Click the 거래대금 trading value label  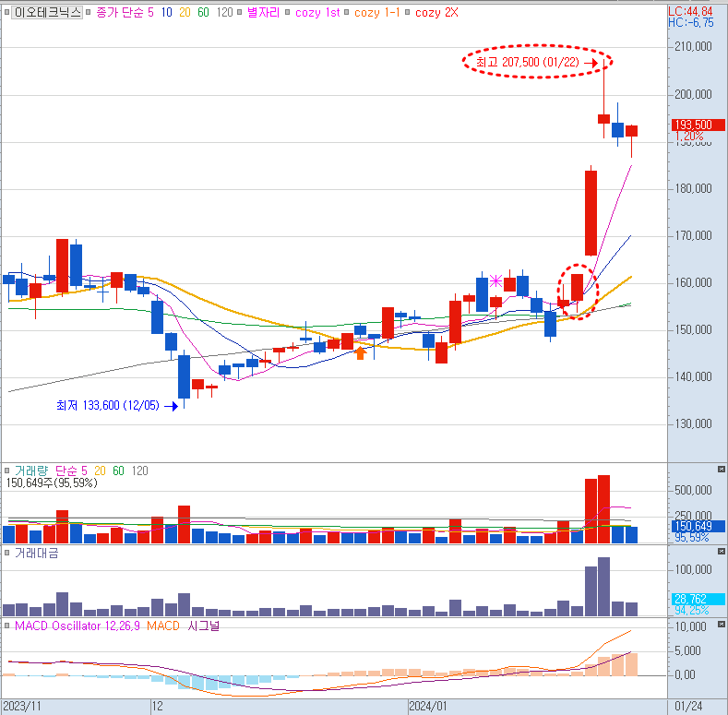36,554
